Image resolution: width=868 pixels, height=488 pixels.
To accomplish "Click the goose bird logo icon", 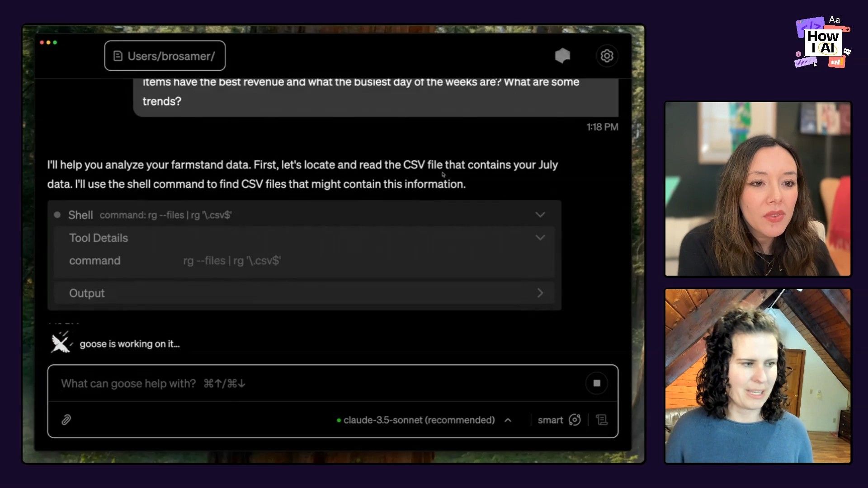I will [x=60, y=343].
